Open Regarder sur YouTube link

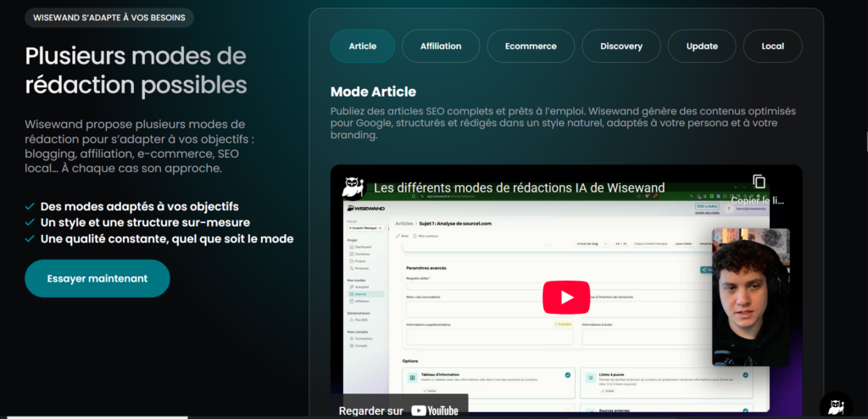[398, 411]
